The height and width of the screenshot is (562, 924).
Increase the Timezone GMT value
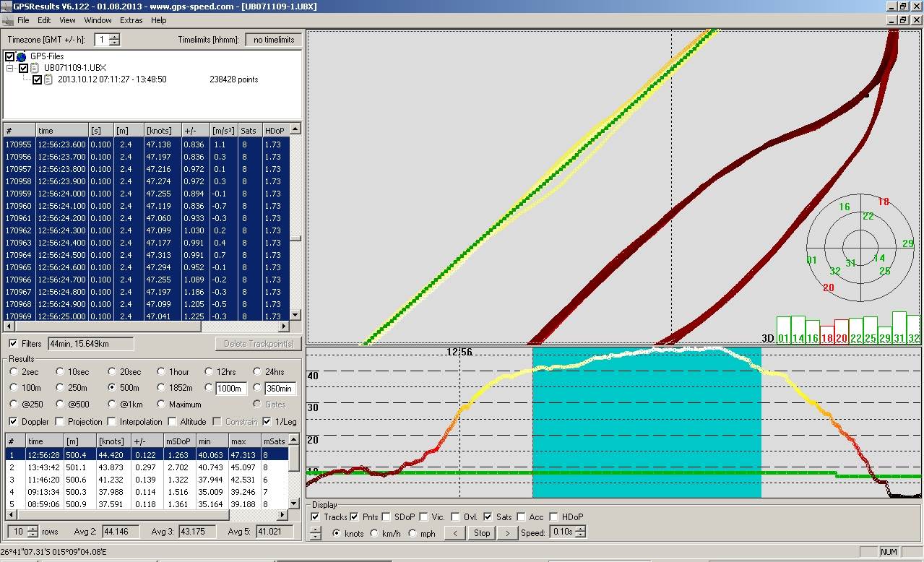tap(115, 37)
